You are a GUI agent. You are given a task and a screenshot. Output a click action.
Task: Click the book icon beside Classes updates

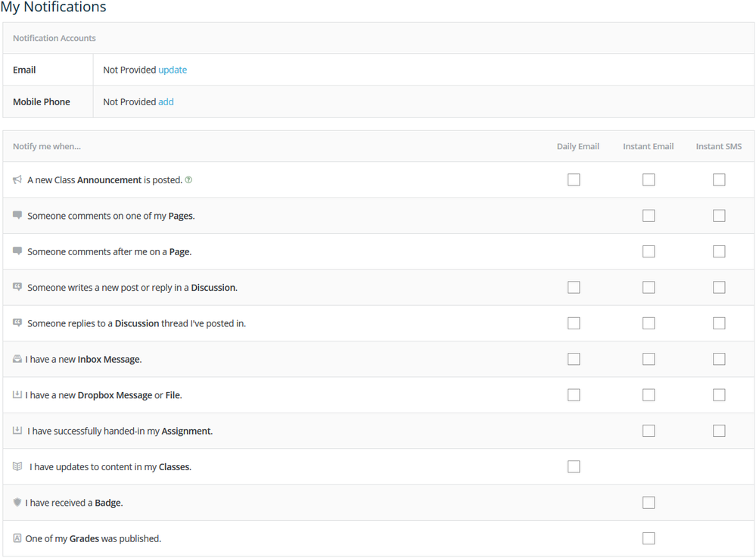click(17, 466)
